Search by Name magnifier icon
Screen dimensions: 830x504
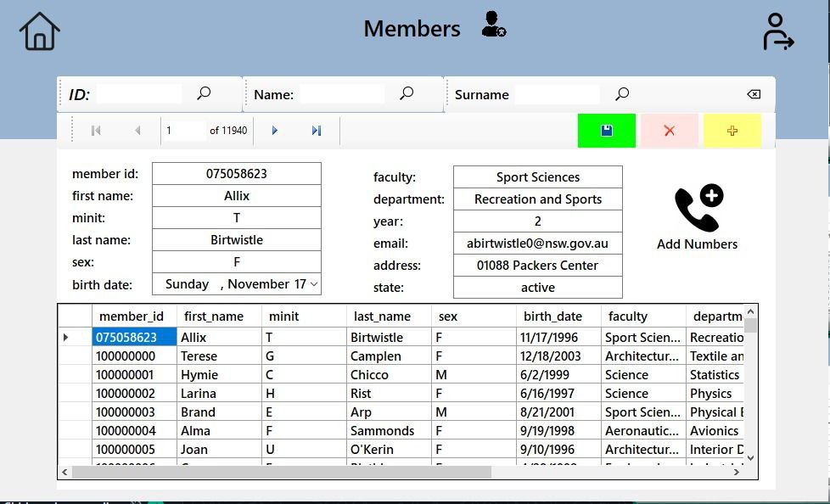point(407,94)
